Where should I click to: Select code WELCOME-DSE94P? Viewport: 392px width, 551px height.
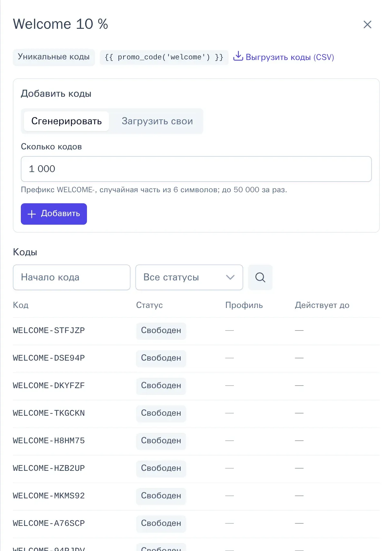49,358
